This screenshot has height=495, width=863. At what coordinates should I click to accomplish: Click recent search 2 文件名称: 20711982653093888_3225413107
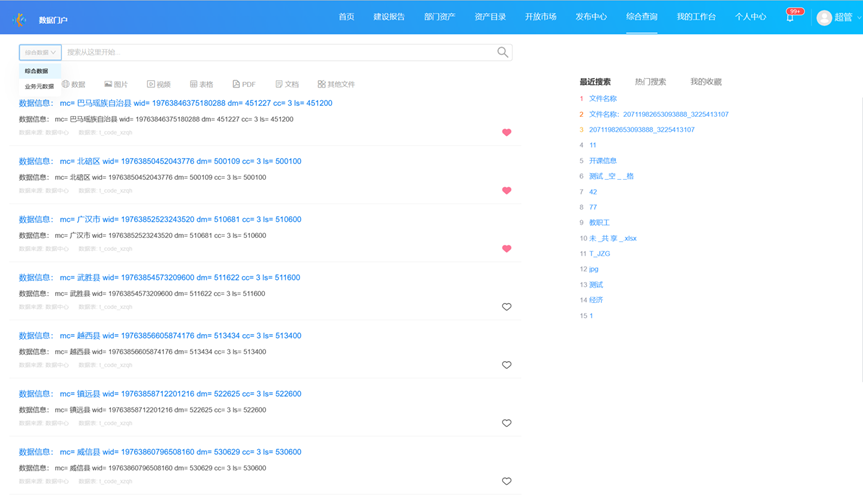(659, 114)
